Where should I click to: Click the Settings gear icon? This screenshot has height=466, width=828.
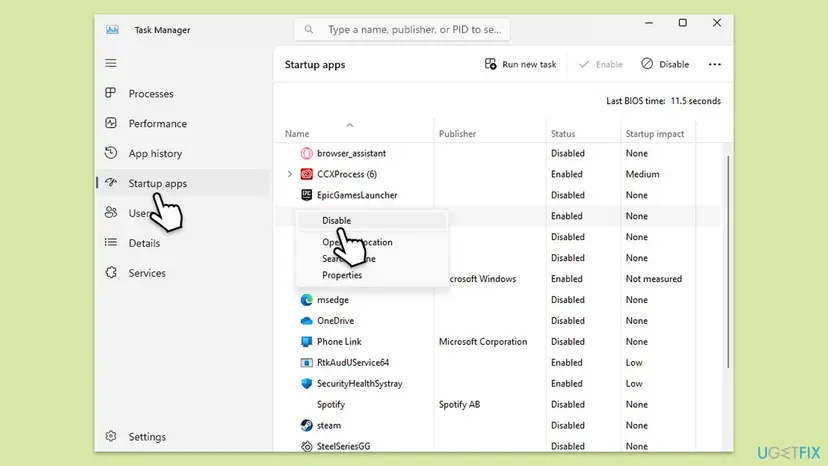[110, 436]
